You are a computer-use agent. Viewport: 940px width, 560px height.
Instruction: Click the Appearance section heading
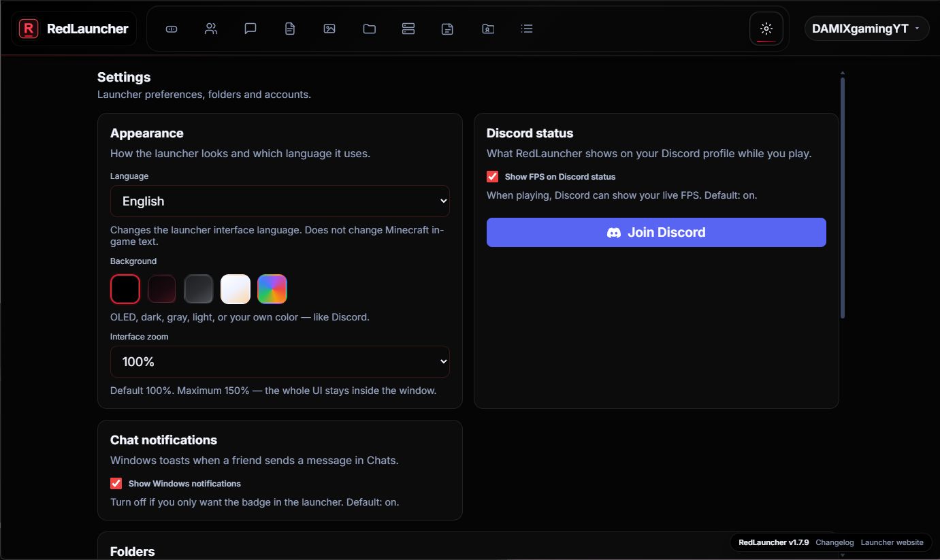(x=147, y=133)
